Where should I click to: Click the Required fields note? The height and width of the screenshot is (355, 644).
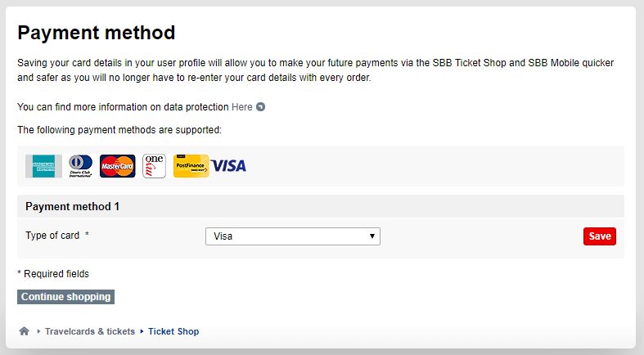53,274
